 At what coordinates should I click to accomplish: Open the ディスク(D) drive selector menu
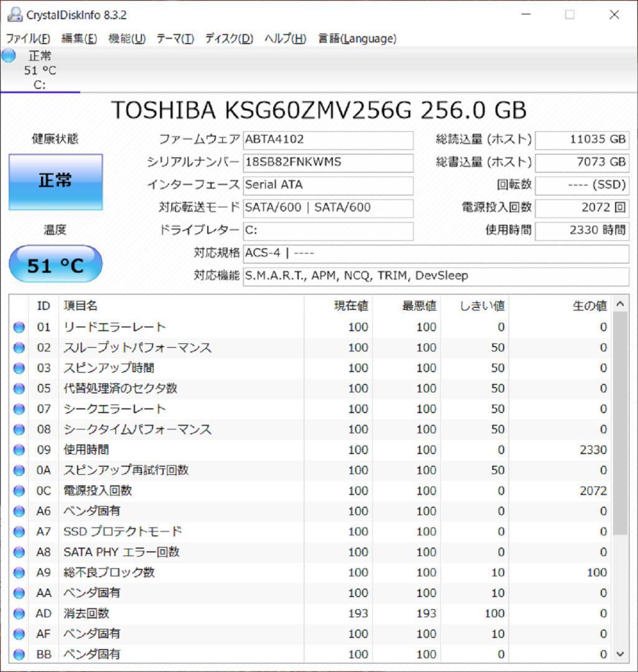coord(230,39)
